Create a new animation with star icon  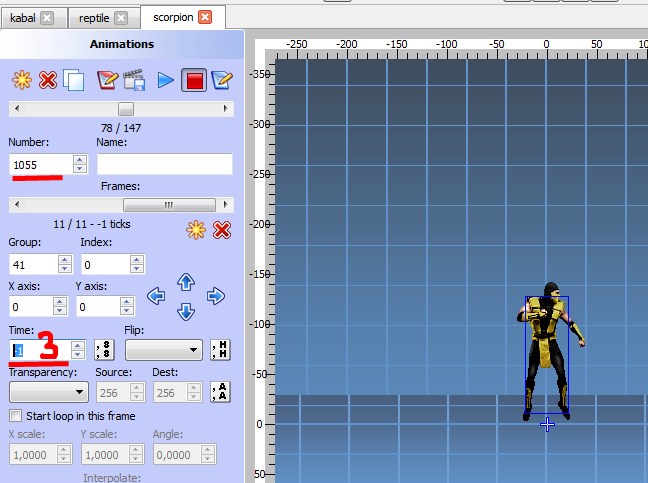point(21,80)
